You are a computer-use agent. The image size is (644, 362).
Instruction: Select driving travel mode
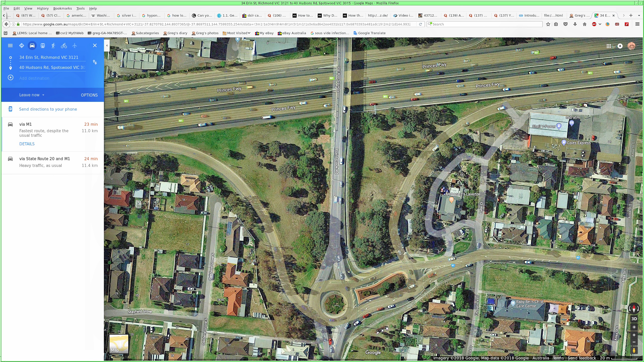coord(32,46)
